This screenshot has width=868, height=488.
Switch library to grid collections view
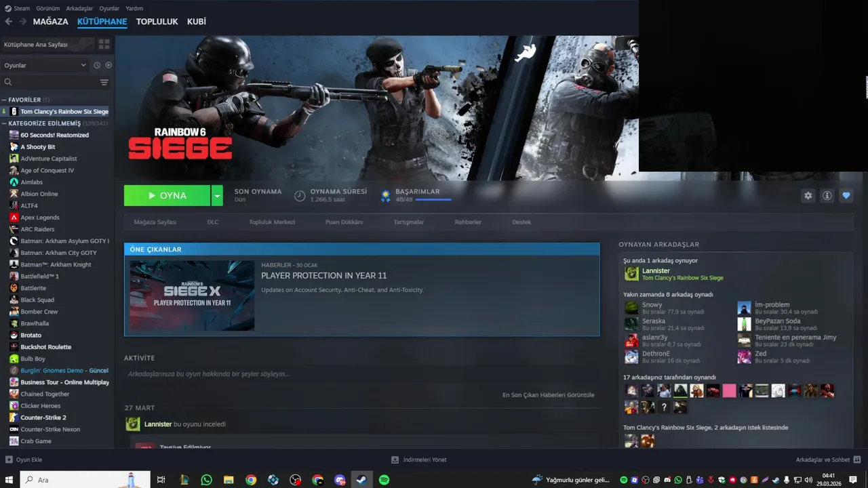[x=104, y=44]
